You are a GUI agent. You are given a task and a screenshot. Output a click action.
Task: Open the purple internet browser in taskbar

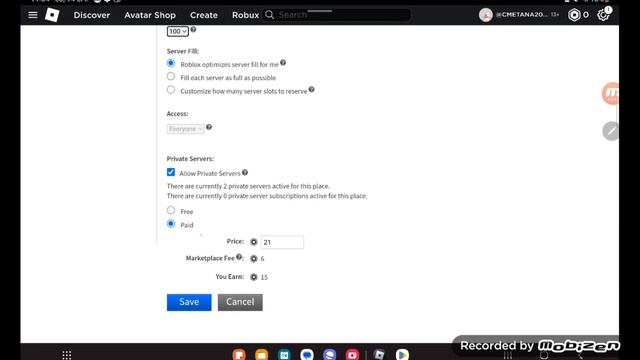coord(329,354)
